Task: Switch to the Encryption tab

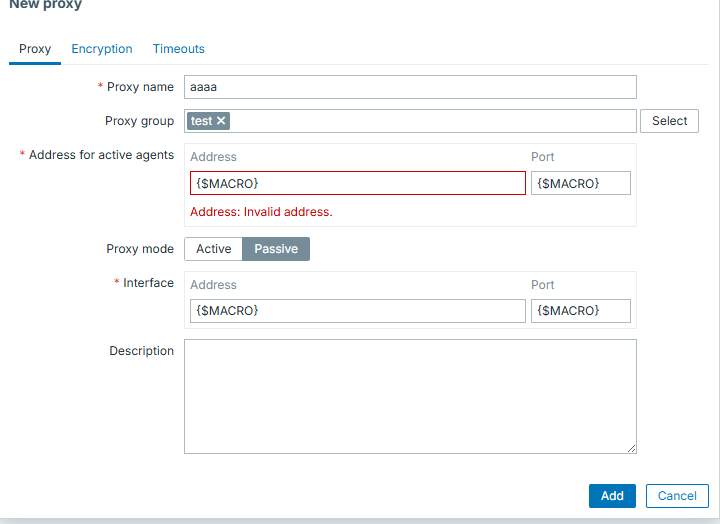Action: [102, 49]
